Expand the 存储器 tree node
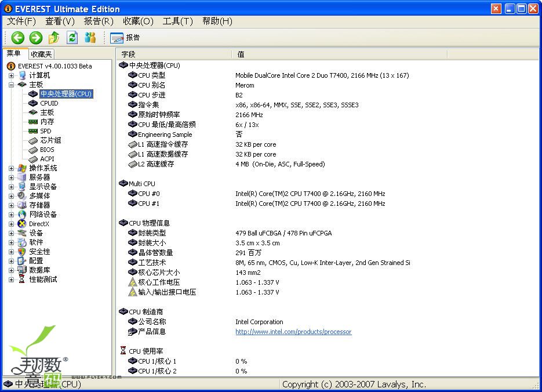Screen dimensions: 542x392 pos(12,205)
